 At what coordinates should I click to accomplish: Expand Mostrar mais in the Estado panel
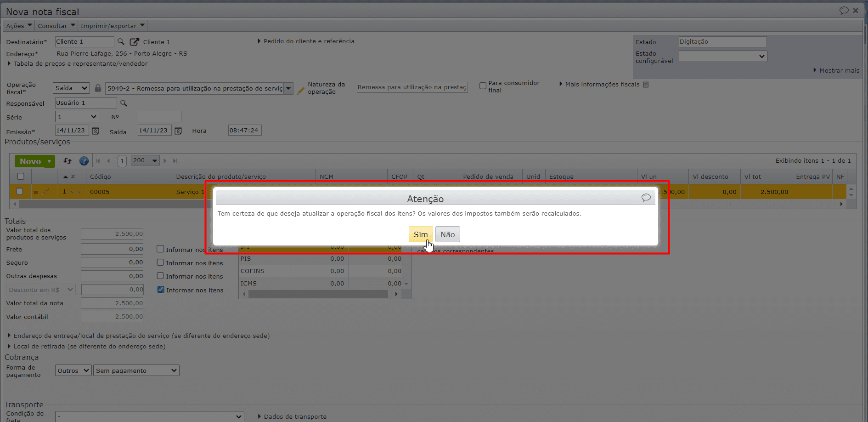click(x=836, y=70)
